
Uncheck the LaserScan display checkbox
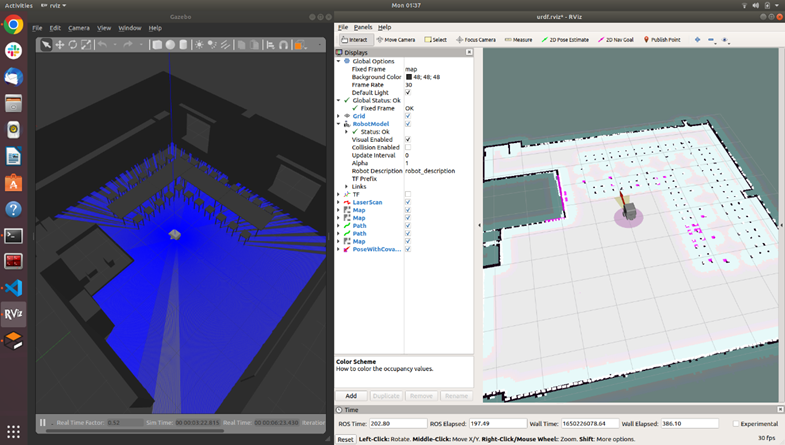[x=407, y=202]
